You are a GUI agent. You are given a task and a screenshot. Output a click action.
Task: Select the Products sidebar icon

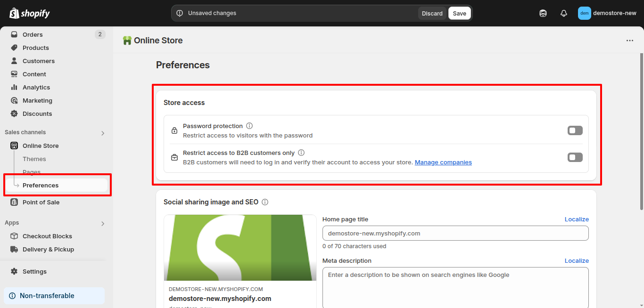[x=15, y=48]
